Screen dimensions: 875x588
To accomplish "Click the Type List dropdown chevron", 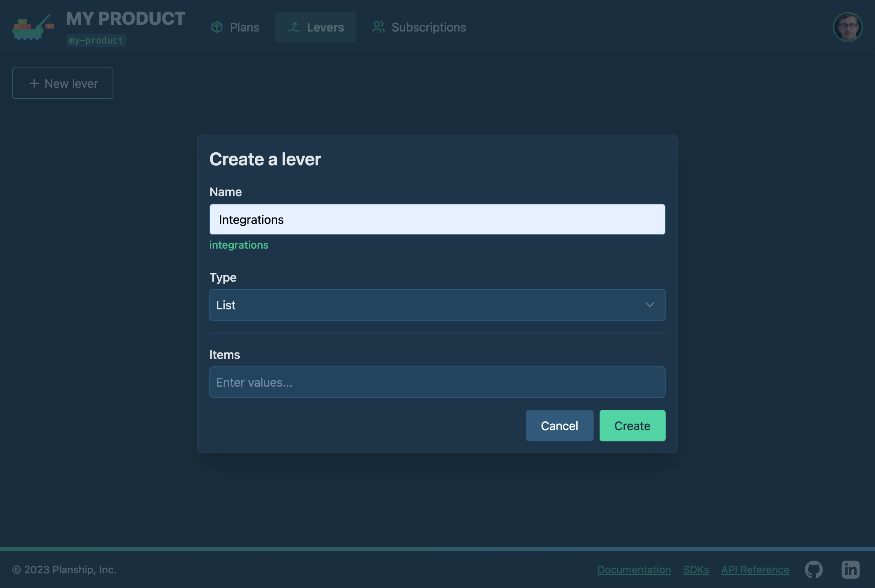I will click(x=650, y=304).
